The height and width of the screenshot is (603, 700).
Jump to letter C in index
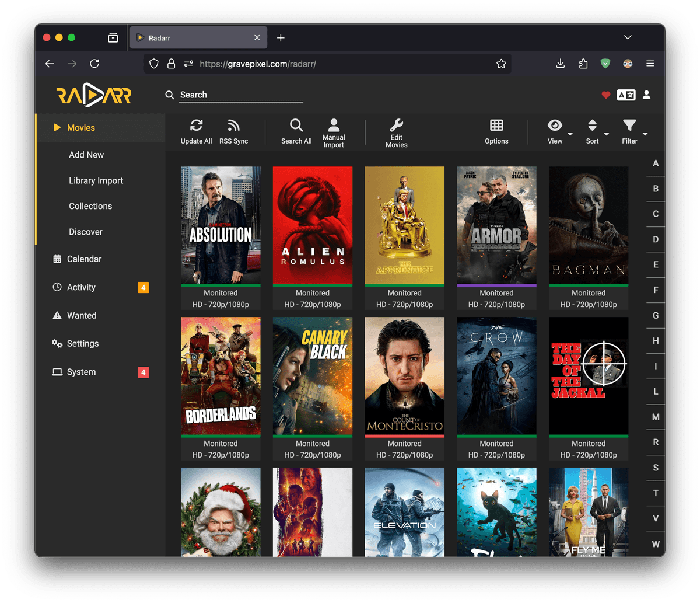click(x=656, y=214)
